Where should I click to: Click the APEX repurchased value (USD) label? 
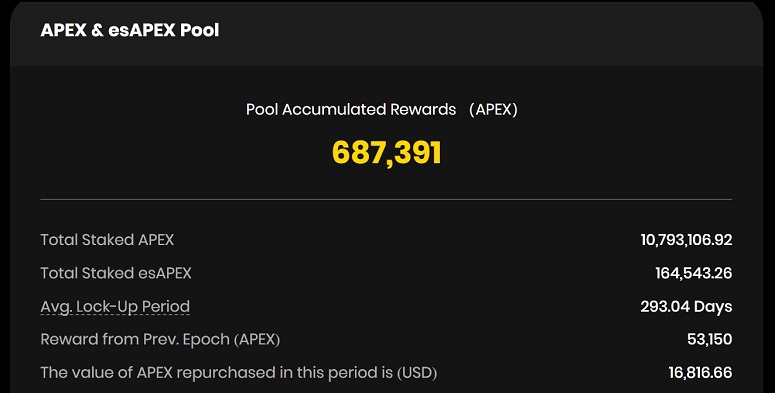239,373
